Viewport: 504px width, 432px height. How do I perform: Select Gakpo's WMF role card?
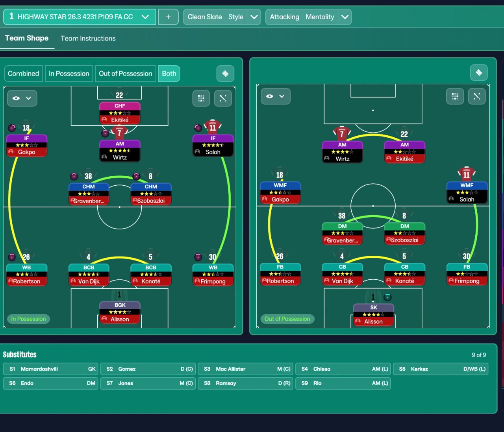coord(280,192)
